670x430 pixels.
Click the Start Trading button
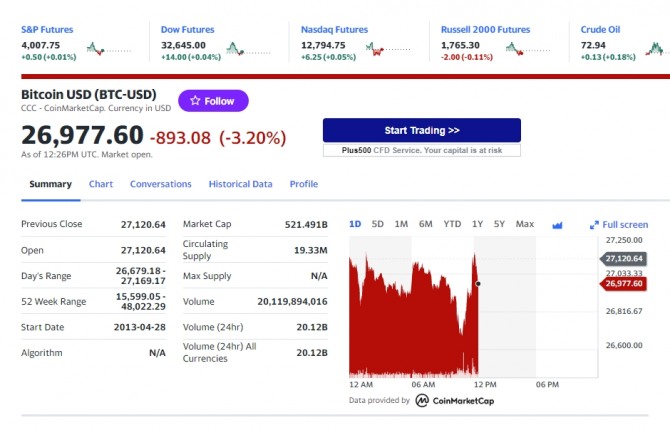422,130
